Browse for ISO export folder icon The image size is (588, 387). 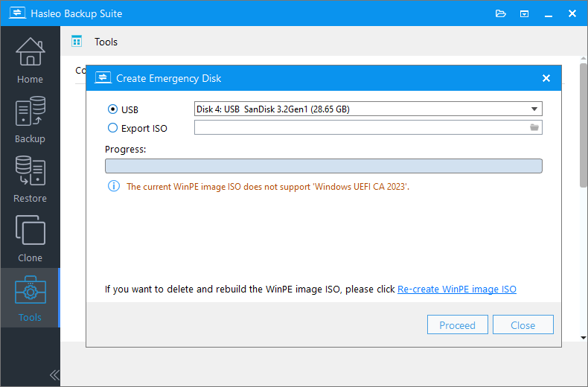(x=534, y=127)
